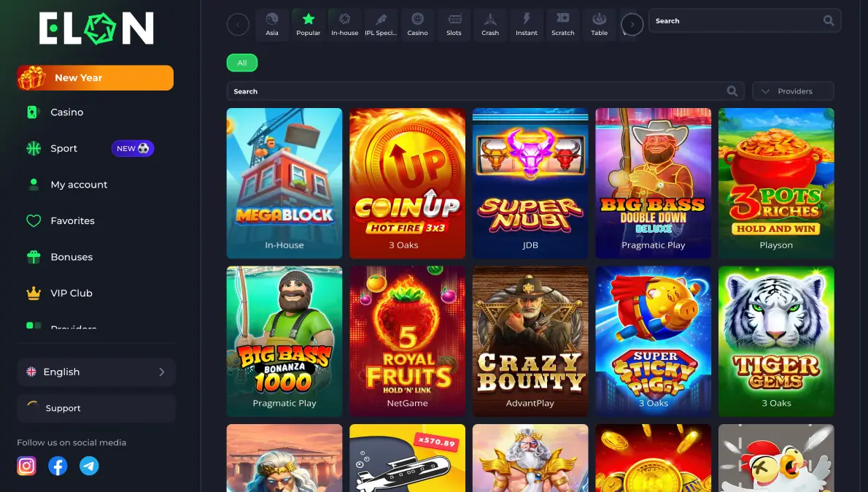Click the Sport basketball icon
Screen dimensions: 868x492
click(x=34, y=148)
